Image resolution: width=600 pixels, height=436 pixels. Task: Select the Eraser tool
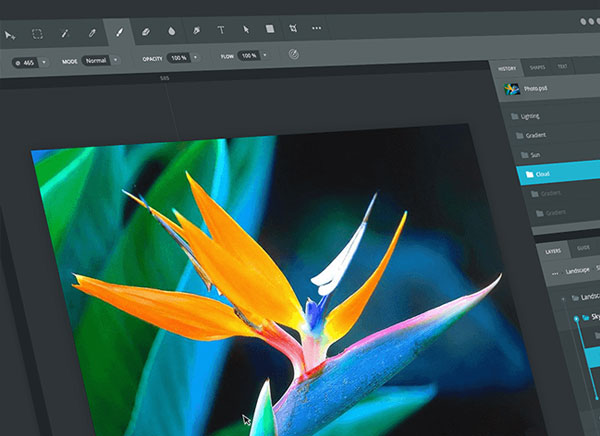[x=146, y=32]
